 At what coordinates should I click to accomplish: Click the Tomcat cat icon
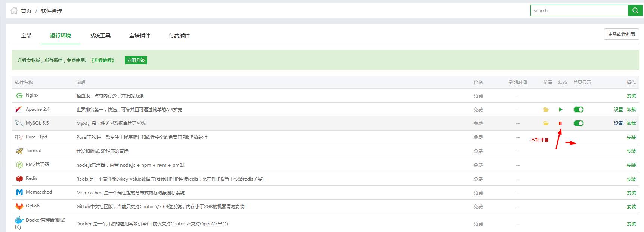coord(19,151)
